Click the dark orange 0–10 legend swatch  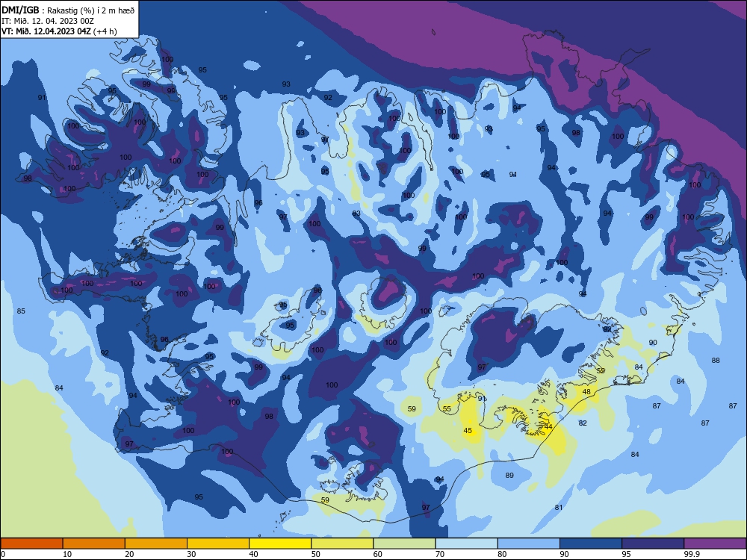(x=31, y=544)
